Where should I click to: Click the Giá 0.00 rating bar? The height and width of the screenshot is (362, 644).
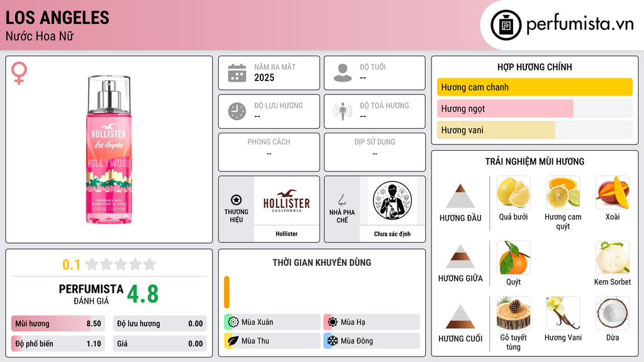(160, 344)
